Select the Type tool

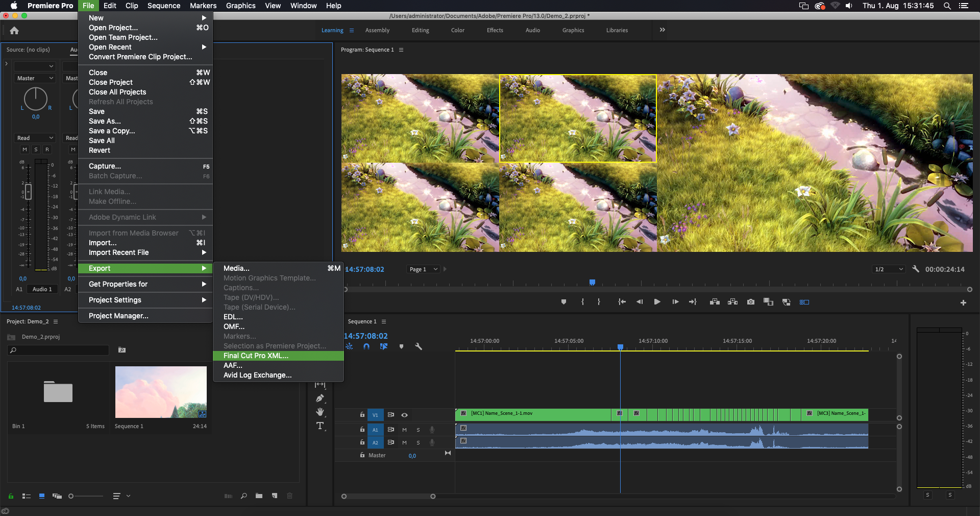click(x=320, y=426)
